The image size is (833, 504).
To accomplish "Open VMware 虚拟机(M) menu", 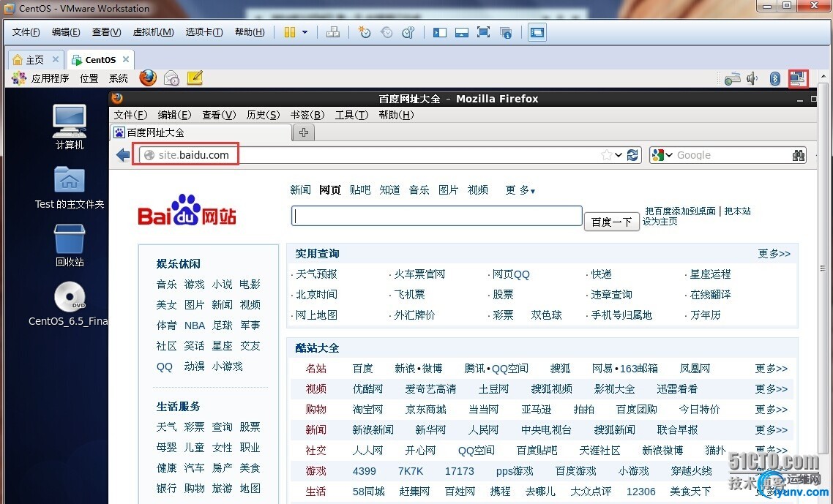I will [x=153, y=32].
